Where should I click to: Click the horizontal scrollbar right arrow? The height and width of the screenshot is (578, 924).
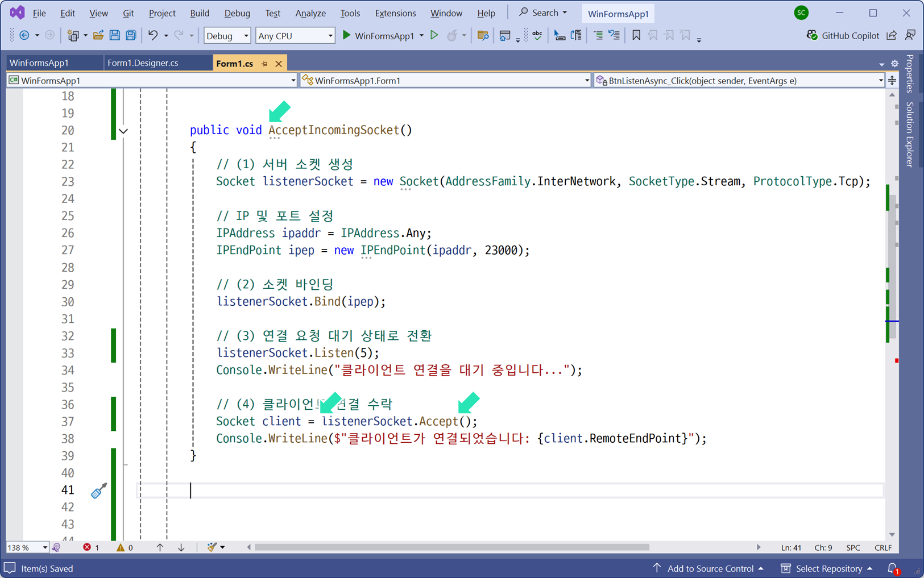[759, 547]
